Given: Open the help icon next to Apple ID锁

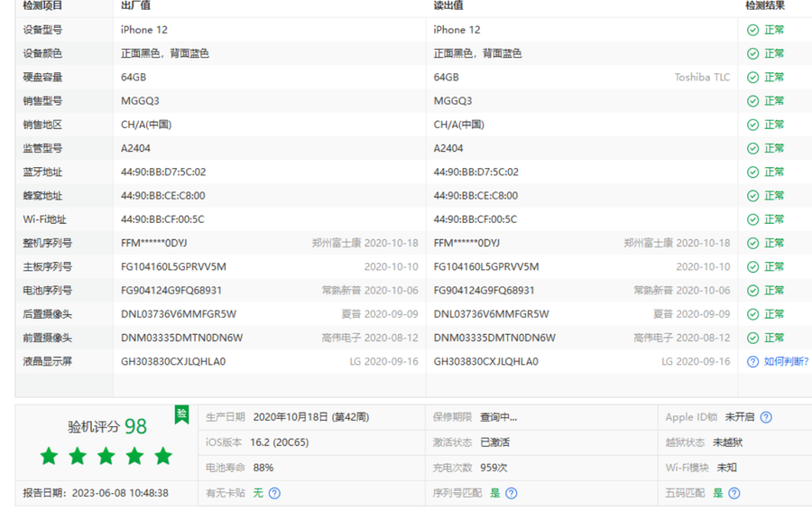Looking at the screenshot, I should coord(766,417).
